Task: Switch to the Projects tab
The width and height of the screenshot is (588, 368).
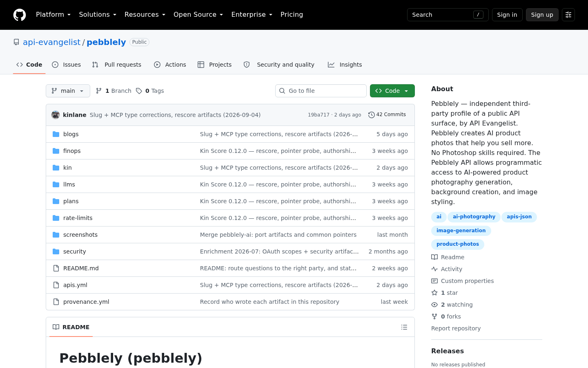Action: pyautogui.click(x=215, y=65)
